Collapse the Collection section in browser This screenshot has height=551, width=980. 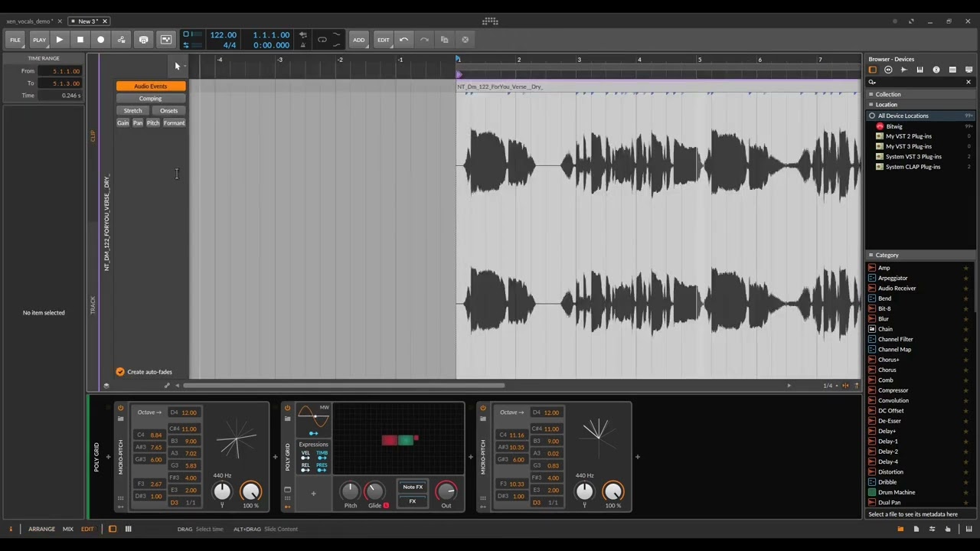(871, 95)
